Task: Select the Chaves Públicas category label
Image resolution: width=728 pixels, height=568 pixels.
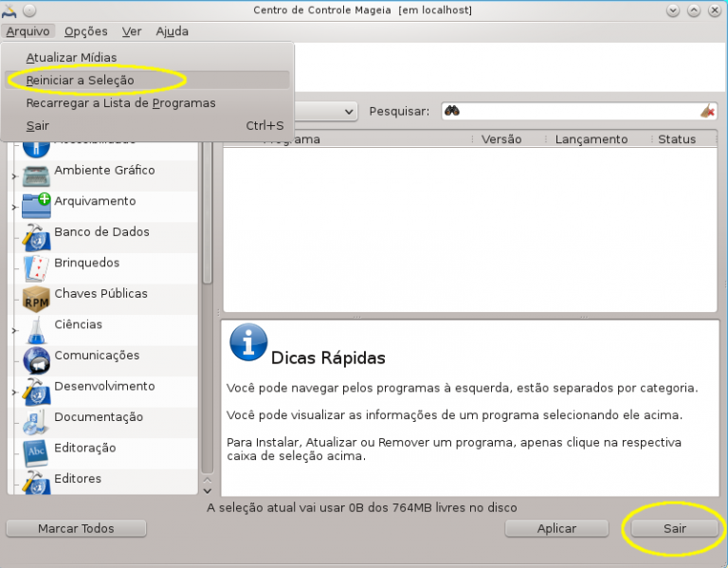Action: tap(100, 294)
